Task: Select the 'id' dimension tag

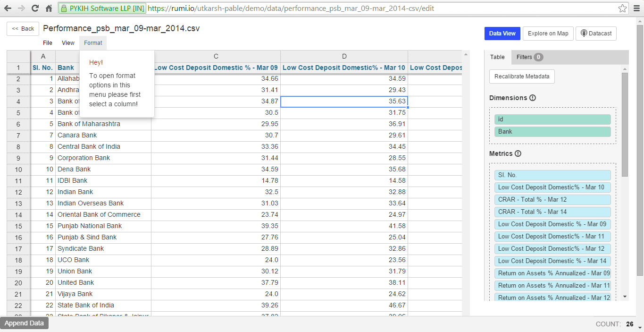Action: (x=552, y=119)
